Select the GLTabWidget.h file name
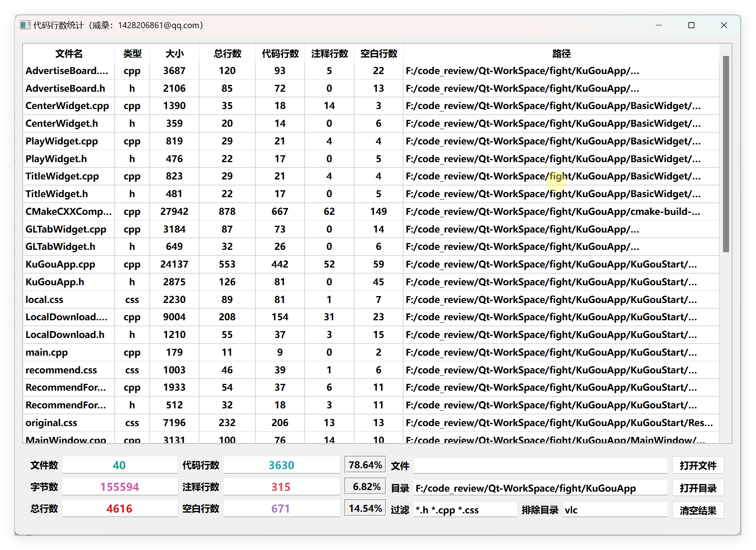756x550 pixels. pos(60,247)
